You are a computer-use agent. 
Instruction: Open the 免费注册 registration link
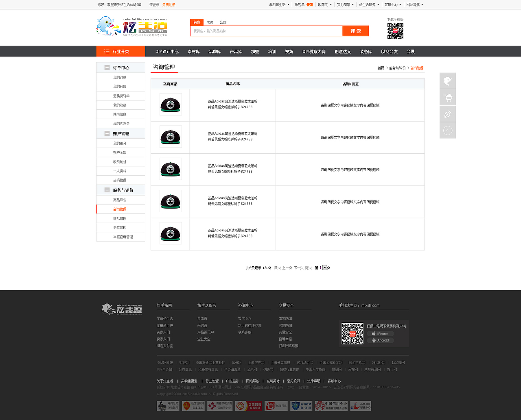click(x=168, y=4)
